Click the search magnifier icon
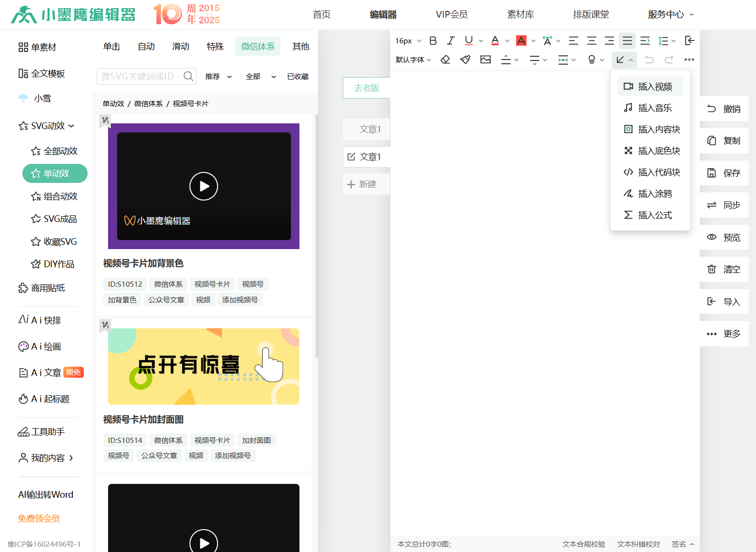Screen dimensions: 756x552 189,76
